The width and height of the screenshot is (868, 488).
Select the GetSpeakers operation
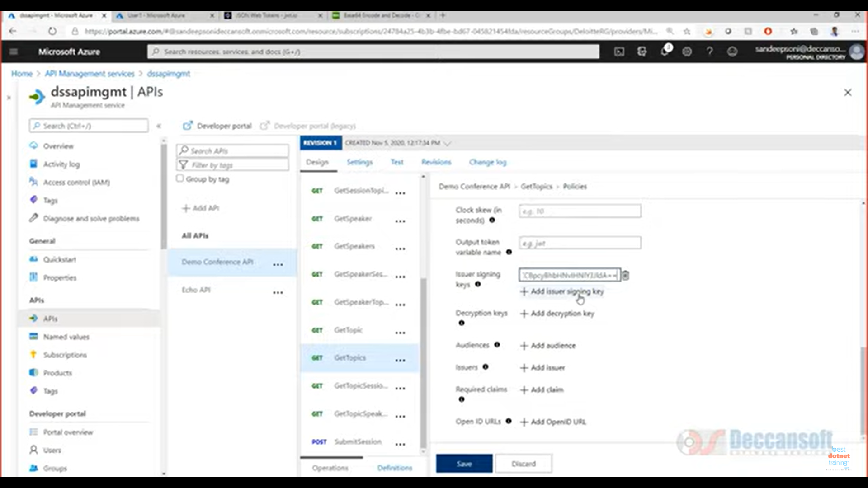click(x=354, y=246)
